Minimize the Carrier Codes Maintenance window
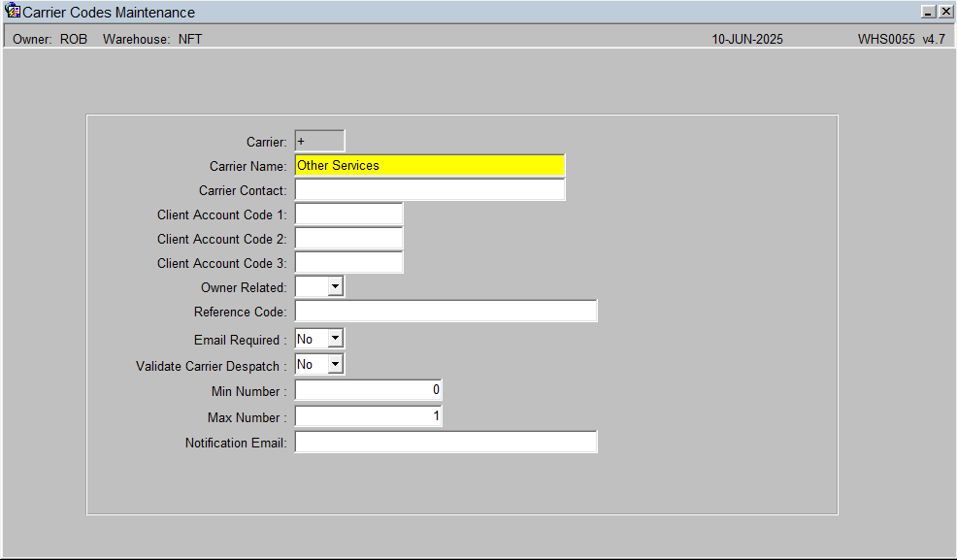The height and width of the screenshot is (560, 957). click(928, 12)
